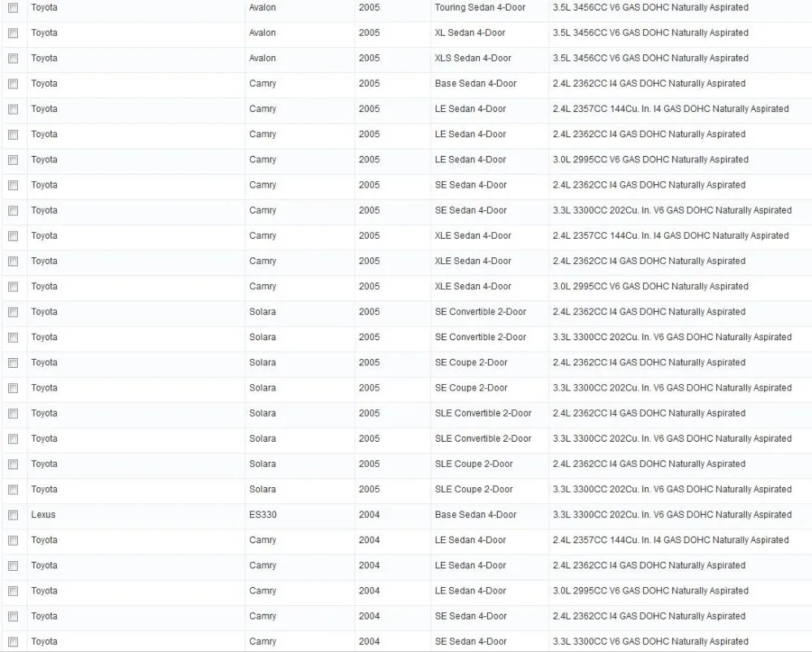The image size is (812, 652).
Task: Check the 2004 Camry SE 3.3L V6 checkbox
Action: pos(13,642)
